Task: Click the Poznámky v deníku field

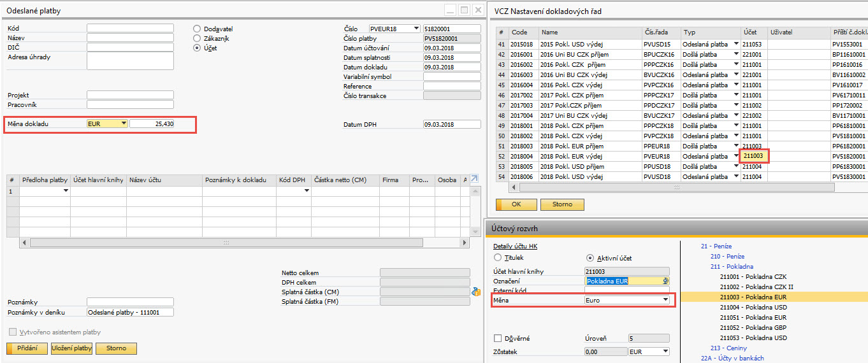Action: (130, 312)
